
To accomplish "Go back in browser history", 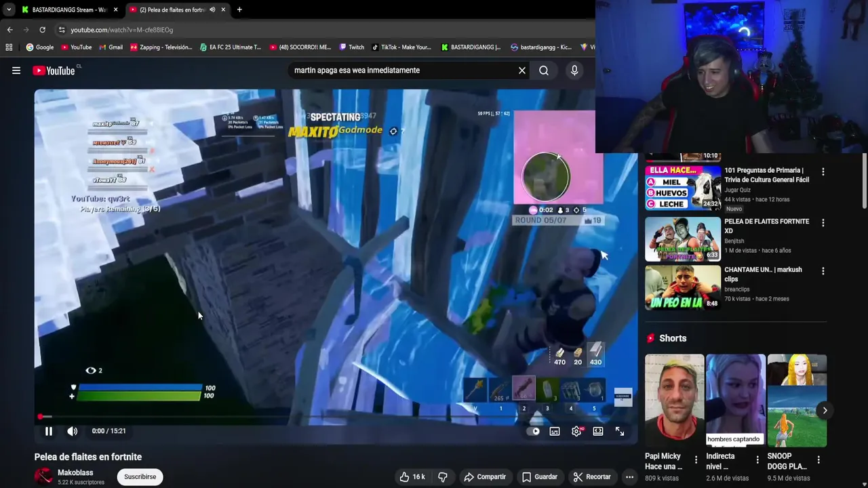I will click(x=9, y=30).
